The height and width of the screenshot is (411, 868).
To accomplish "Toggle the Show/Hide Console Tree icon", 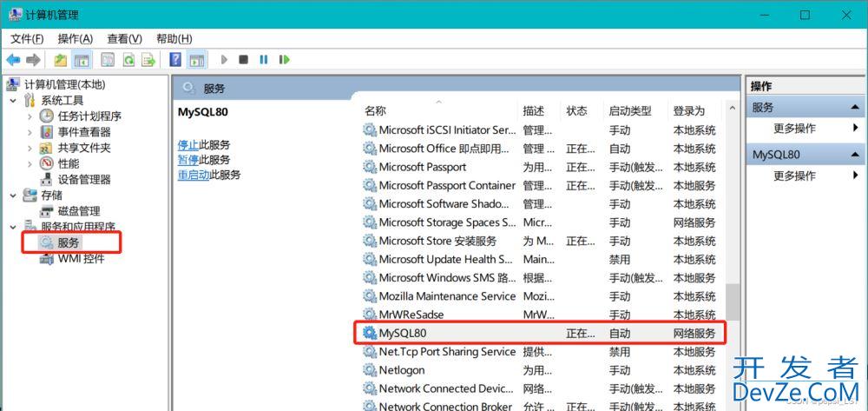I will tap(82, 59).
